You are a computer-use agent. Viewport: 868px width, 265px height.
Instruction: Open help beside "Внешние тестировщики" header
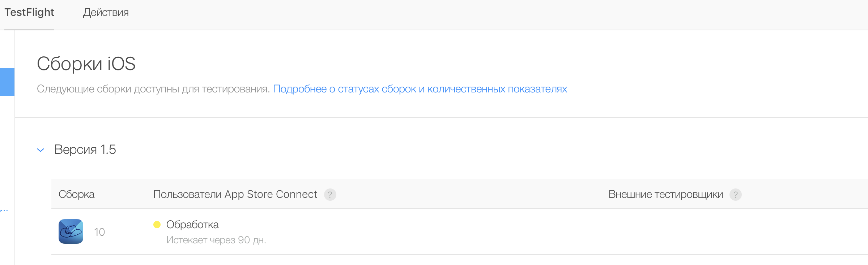[x=736, y=194]
